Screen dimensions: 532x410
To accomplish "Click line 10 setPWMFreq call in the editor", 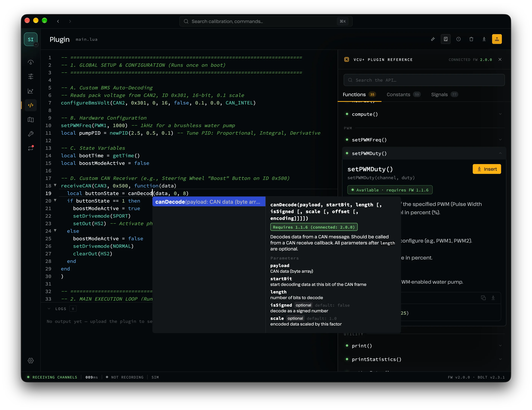I will 94,125.
